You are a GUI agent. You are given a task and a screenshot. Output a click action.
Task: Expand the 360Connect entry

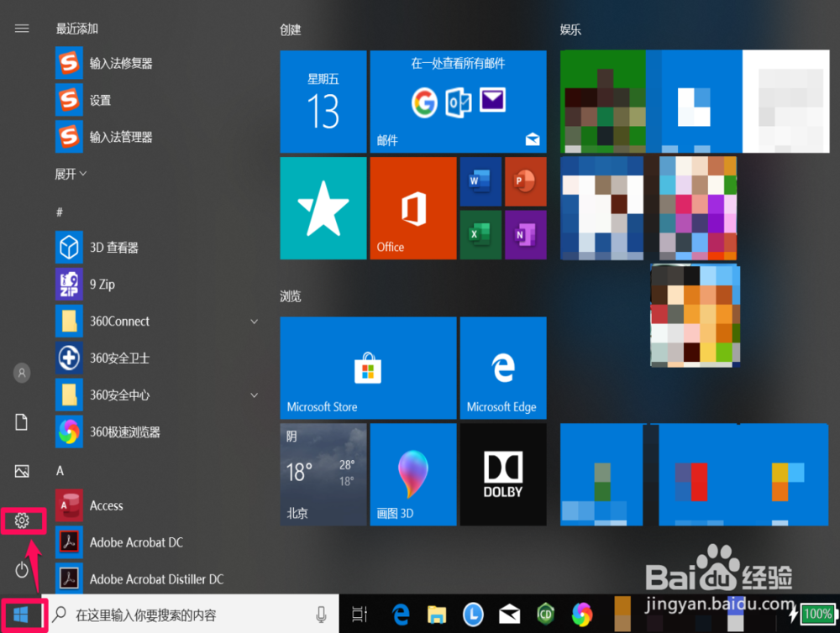pyautogui.click(x=254, y=321)
